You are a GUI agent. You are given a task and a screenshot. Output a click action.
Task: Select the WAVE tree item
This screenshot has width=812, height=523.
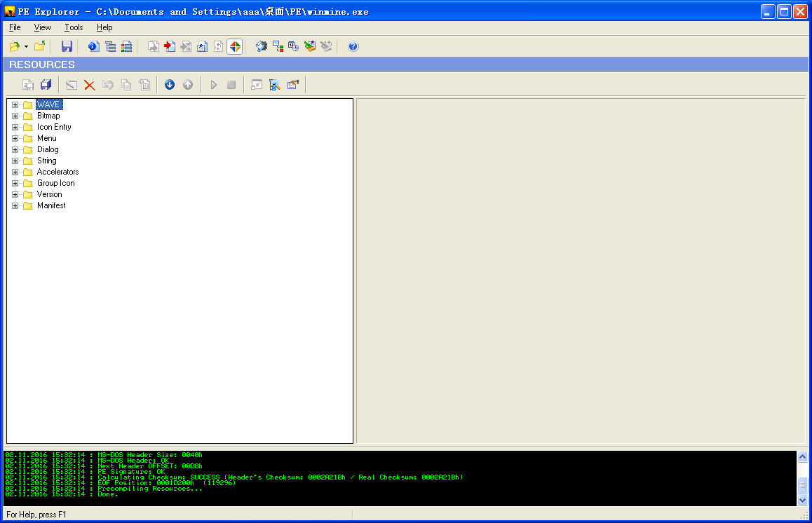click(x=48, y=104)
